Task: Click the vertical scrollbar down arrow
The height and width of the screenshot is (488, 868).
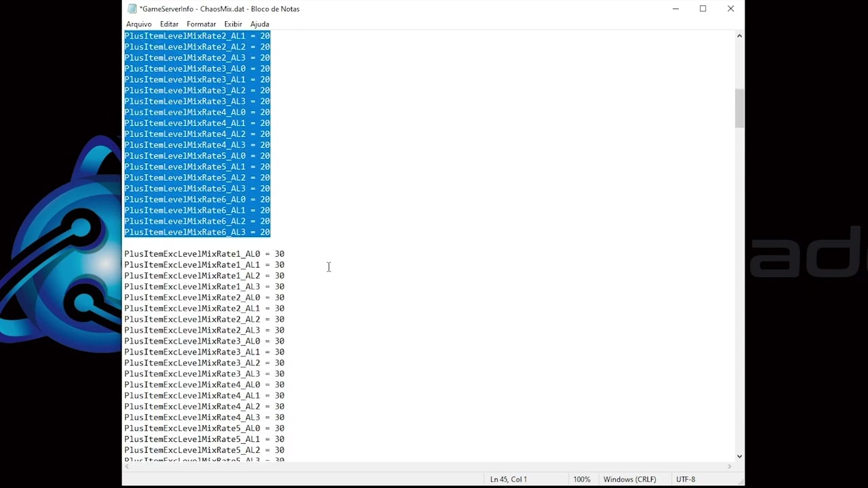Action: (739, 456)
